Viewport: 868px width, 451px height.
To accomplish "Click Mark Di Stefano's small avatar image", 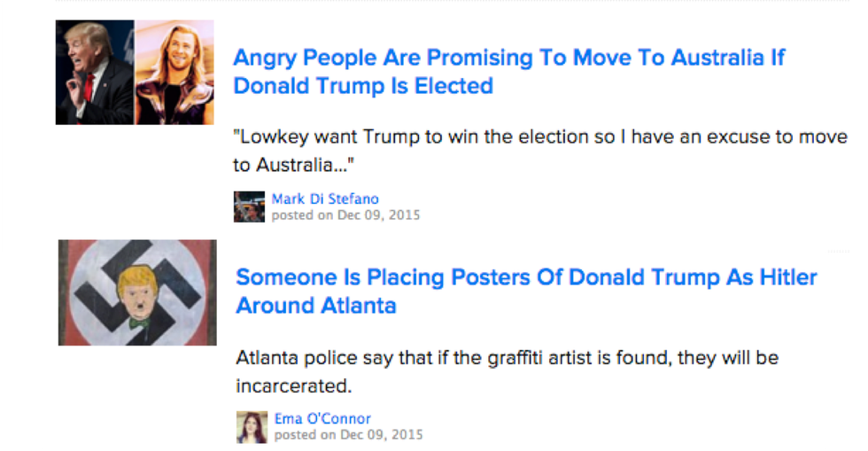I will tap(249, 206).
